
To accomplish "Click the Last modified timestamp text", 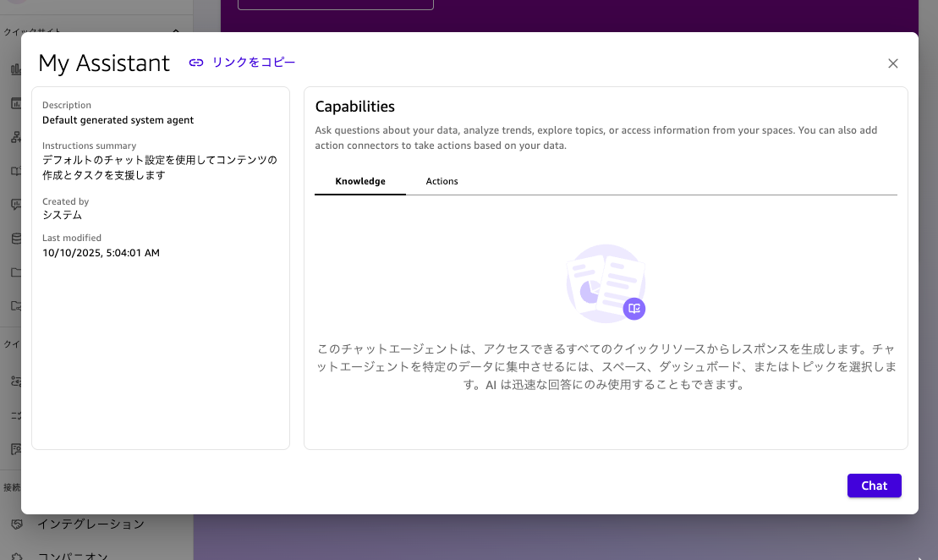I will point(101,253).
